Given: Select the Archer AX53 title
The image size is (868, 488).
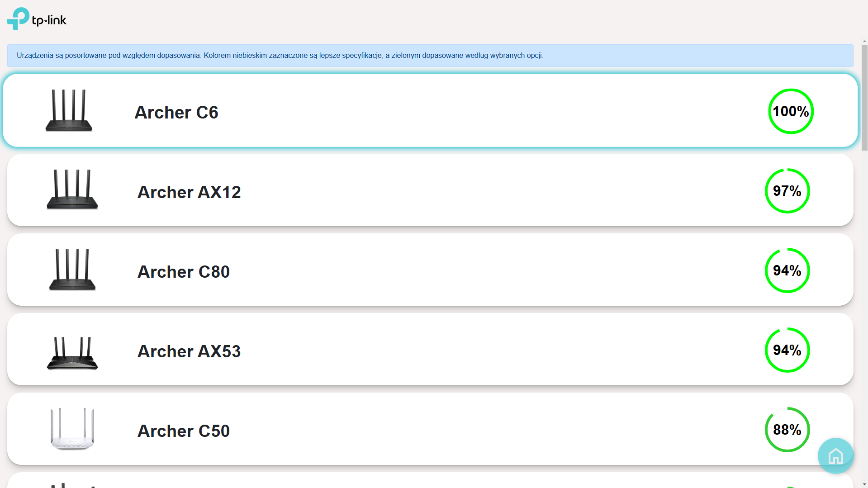Looking at the screenshot, I should pos(189,351).
